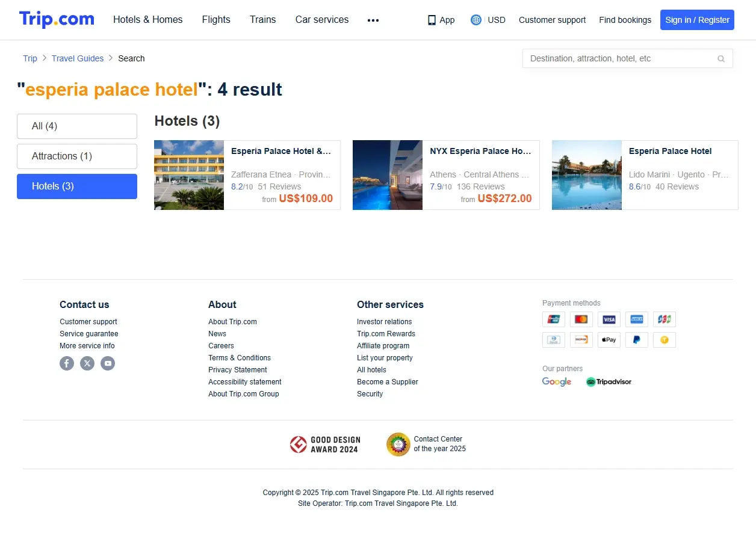Image resolution: width=756 pixels, height=554 pixels.
Task: Open the NYX Esperia Palace Hotel pool photo
Action: [x=388, y=175]
